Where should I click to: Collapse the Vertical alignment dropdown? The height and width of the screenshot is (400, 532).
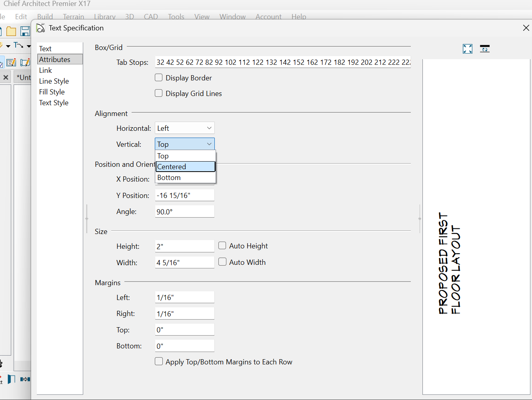coord(185,144)
